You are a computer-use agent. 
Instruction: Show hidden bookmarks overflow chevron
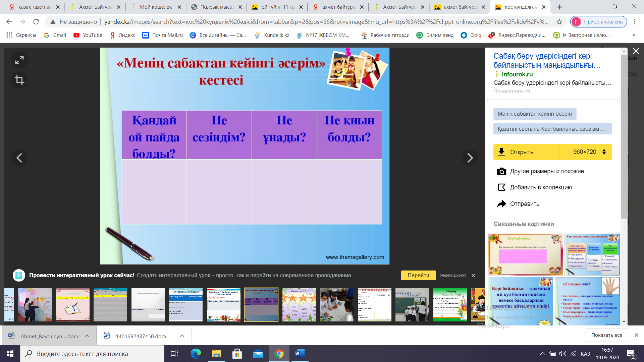(634, 35)
